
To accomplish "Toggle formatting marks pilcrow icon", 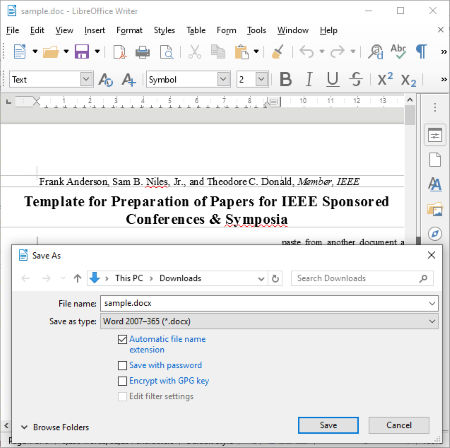I will tap(421, 52).
